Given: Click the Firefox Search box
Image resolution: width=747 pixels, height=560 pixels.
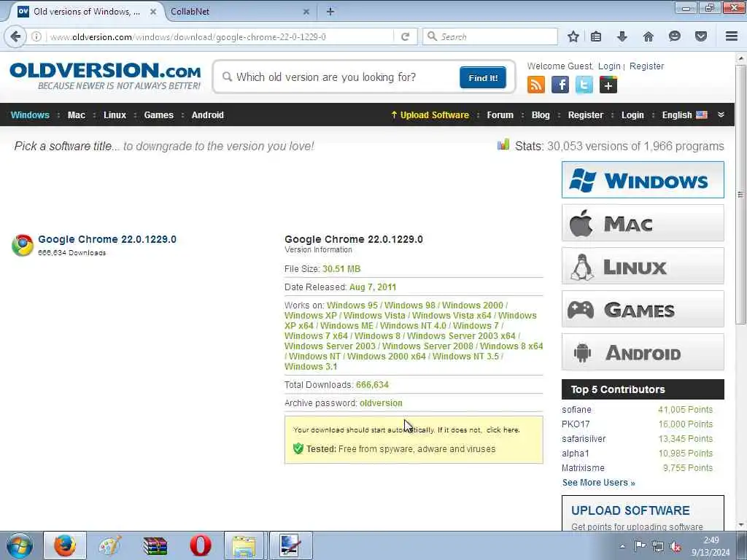Looking at the screenshot, I should pos(489,36).
